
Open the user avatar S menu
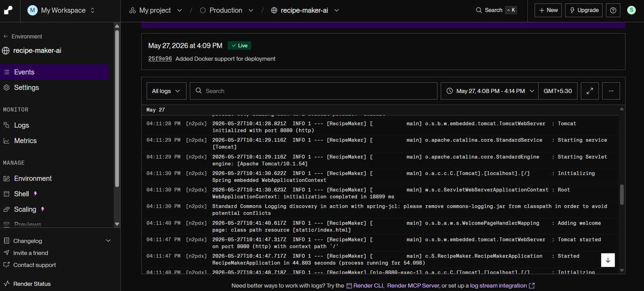(632, 10)
